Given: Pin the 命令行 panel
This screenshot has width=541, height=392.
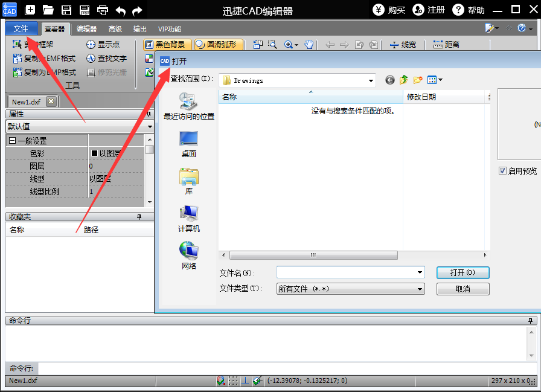Looking at the screenshot, I should (530, 321).
